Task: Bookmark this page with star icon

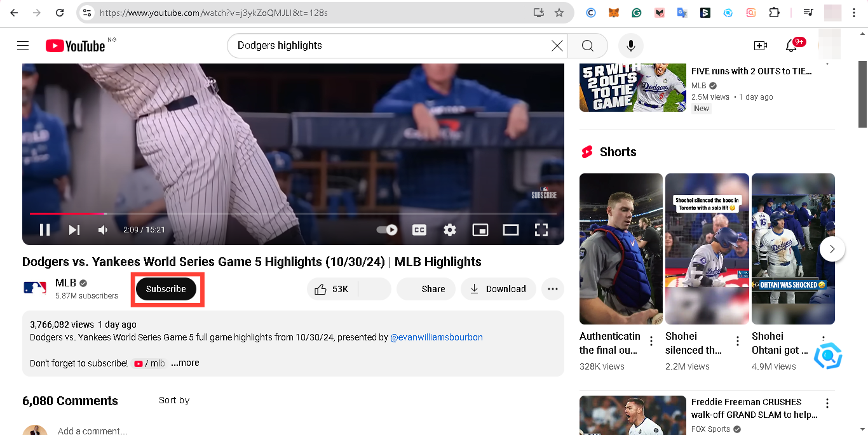Action: point(559,13)
